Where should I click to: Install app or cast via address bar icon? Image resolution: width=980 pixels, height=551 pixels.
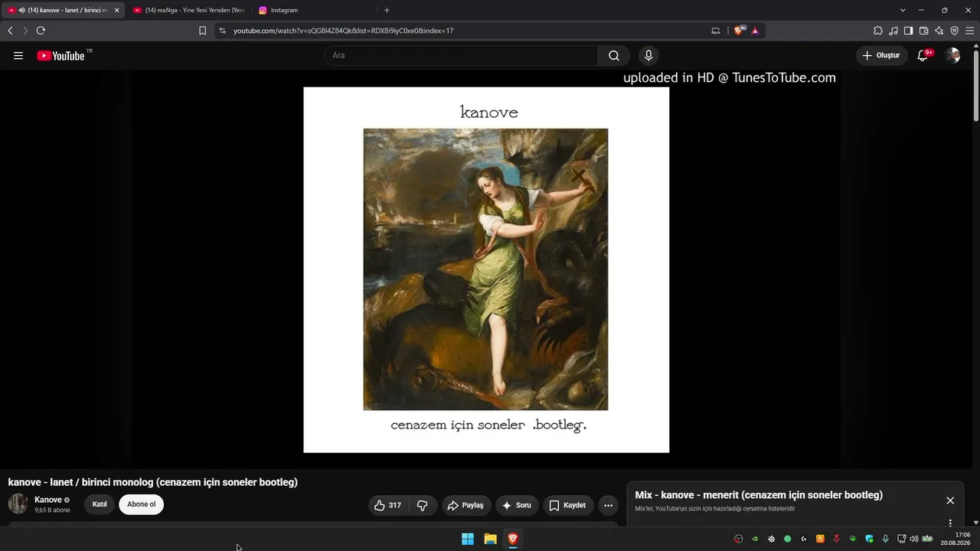716,31
